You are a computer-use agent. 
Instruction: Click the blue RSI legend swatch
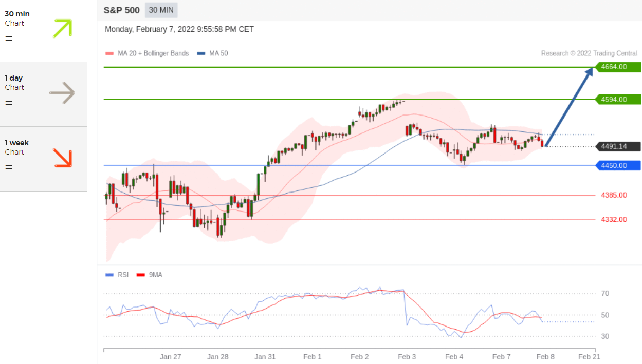point(109,275)
